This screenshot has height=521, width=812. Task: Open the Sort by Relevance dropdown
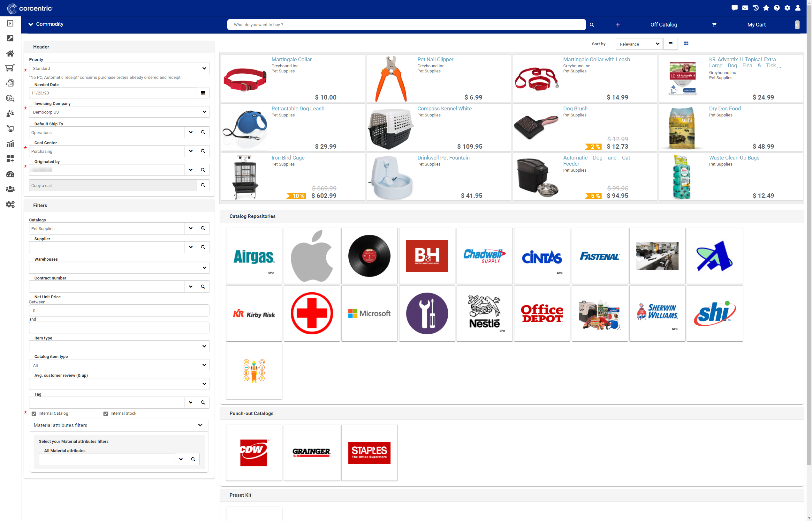[639, 44]
